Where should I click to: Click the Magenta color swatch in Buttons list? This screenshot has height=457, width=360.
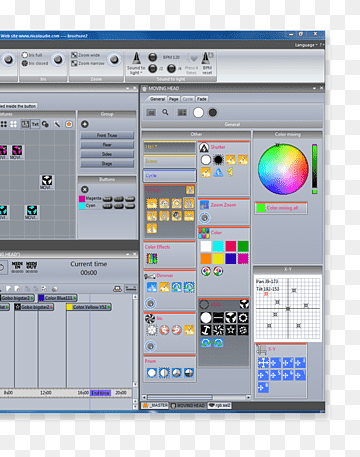(82, 199)
